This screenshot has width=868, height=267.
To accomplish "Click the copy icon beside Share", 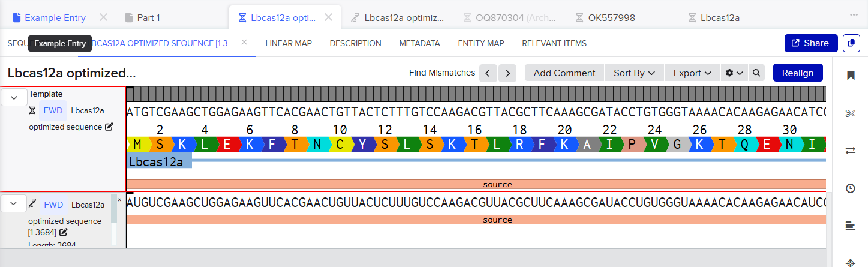I will (851, 43).
